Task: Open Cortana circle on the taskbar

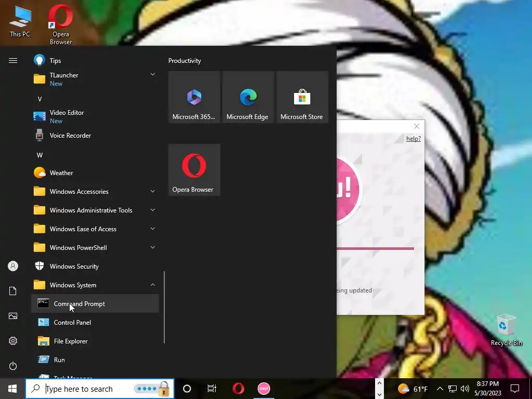Action: (187, 389)
